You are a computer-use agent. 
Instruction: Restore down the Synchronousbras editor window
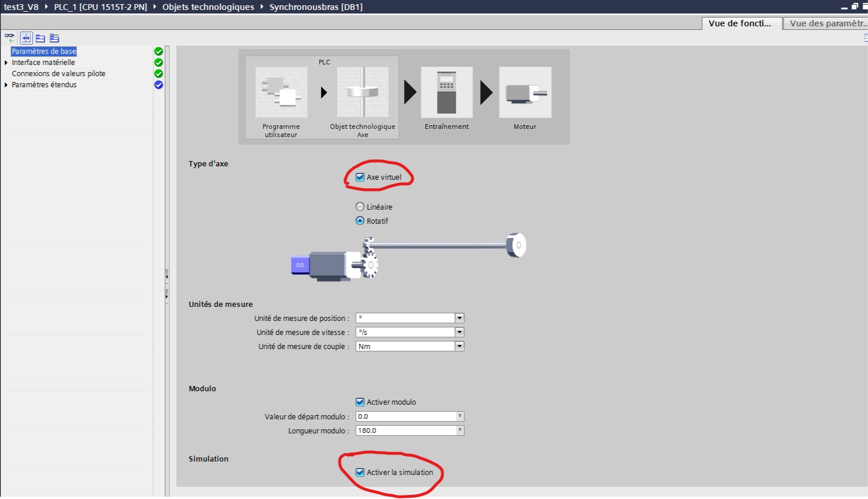855,6
